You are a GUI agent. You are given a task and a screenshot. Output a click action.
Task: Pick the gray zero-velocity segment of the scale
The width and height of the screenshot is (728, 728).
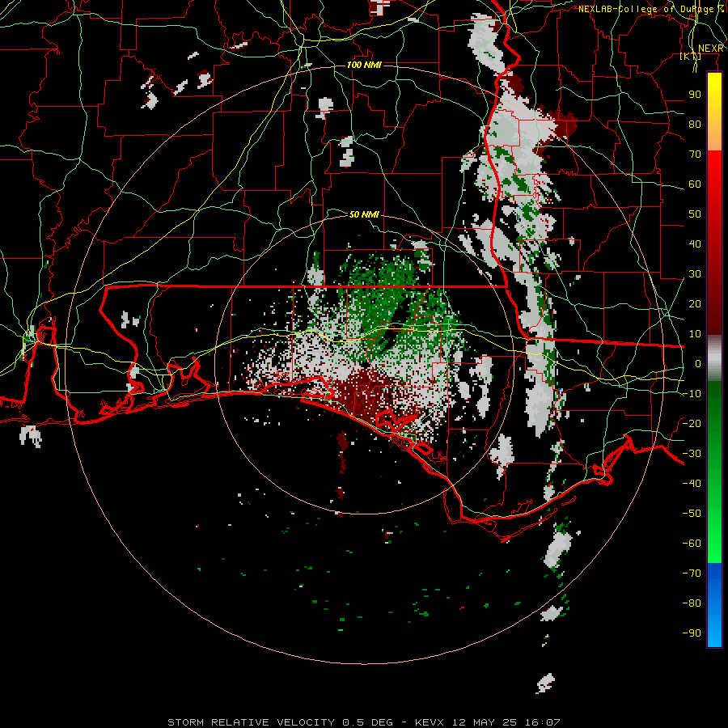[x=714, y=358]
